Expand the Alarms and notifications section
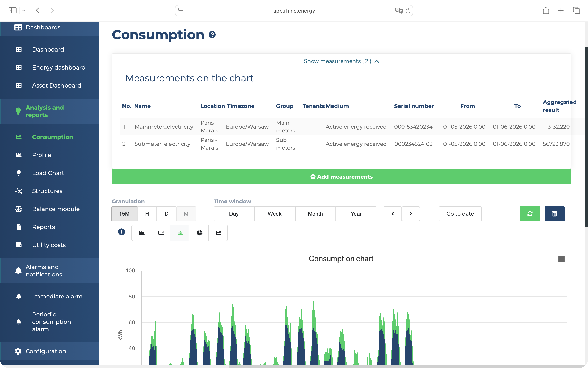The image size is (588, 368). (50, 271)
